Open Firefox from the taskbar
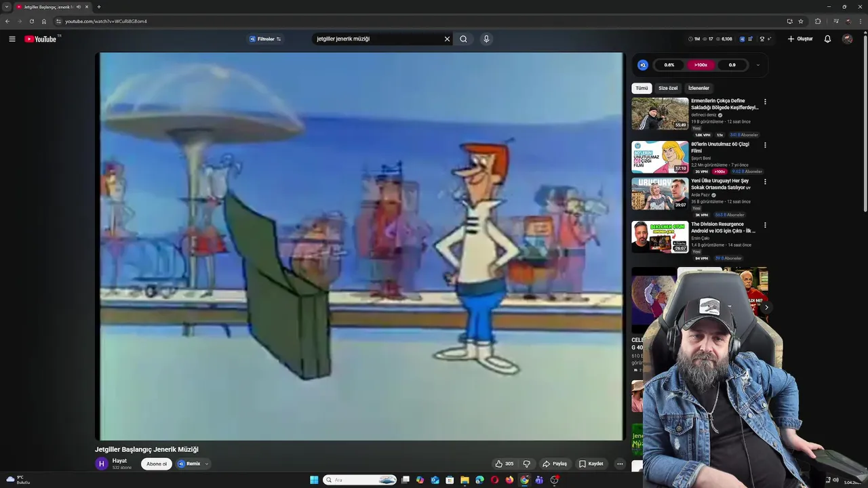Screen dimensions: 868x488 click(509, 480)
